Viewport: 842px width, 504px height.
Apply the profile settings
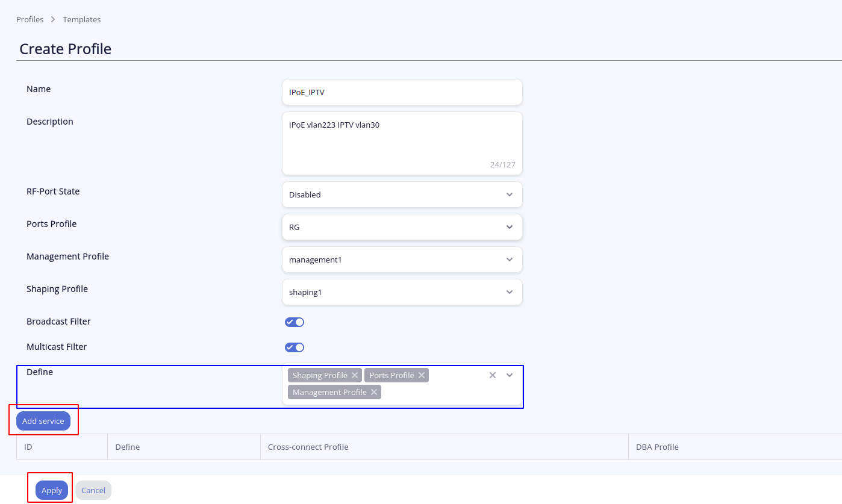pos(52,490)
